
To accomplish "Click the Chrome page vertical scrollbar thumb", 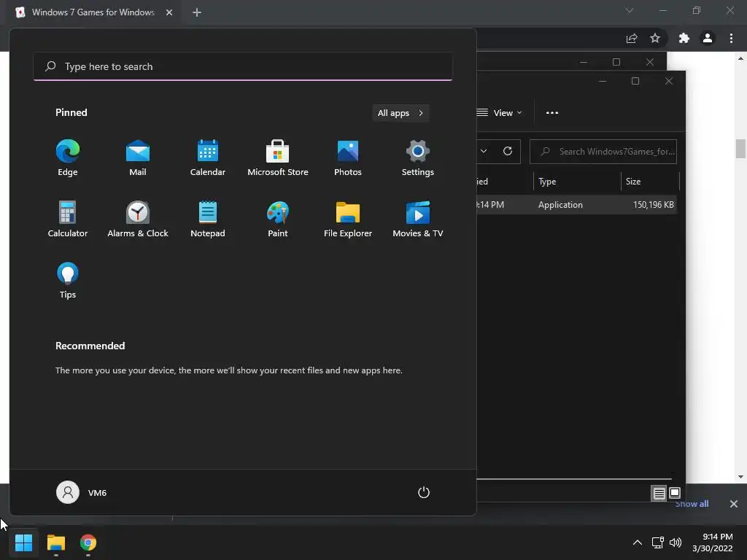I will (740, 149).
